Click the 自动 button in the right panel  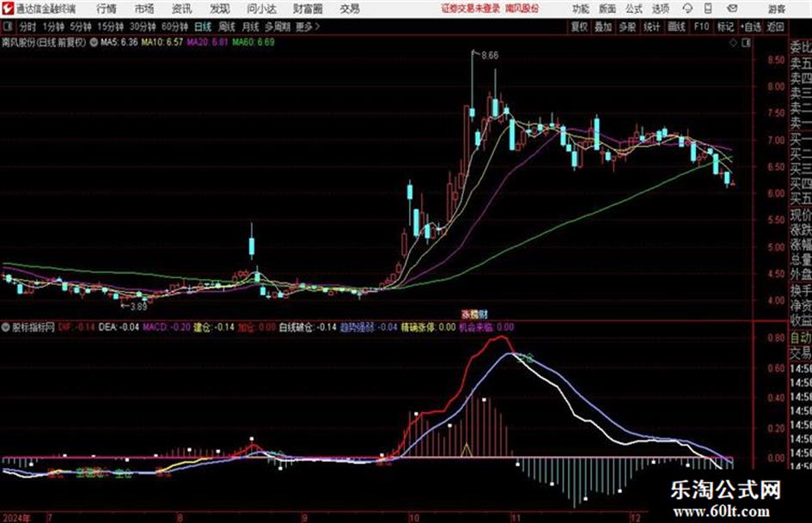pos(801,338)
